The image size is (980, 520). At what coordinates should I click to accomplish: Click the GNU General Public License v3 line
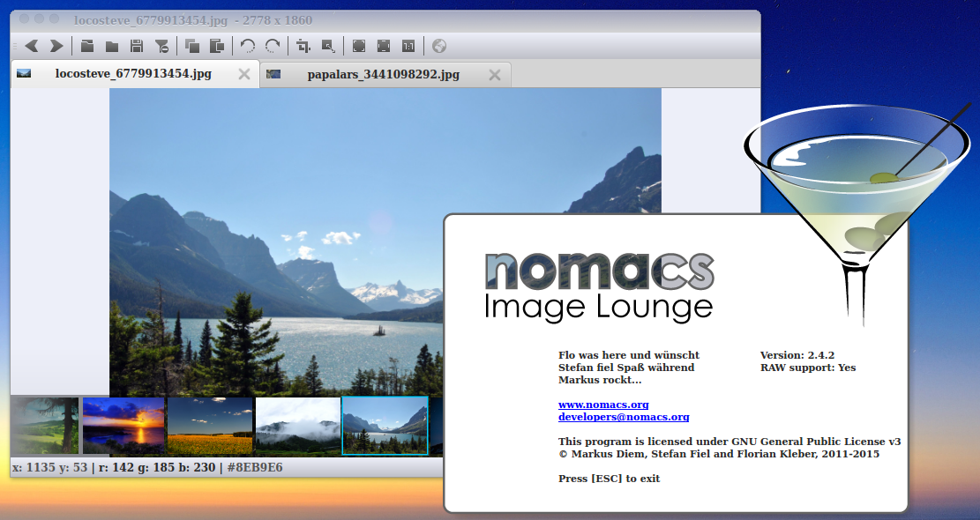coord(729,442)
